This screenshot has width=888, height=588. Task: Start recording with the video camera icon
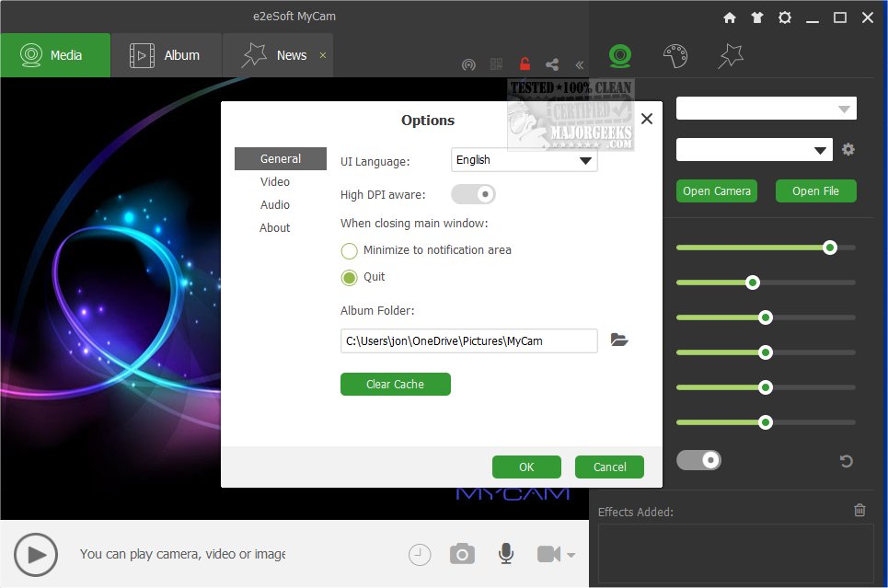(x=548, y=554)
